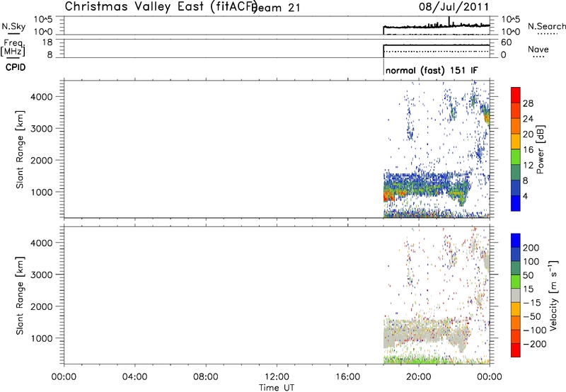The height and width of the screenshot is (392, 566).
Task: Click the noise spike in N.Sky panel
Action: pos(449,21)
